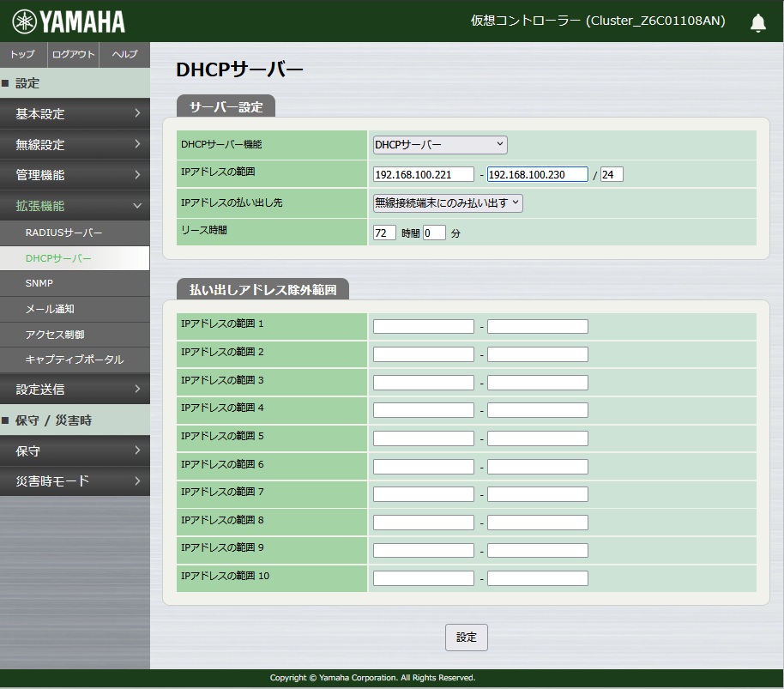Click exclusion range 8 start field

[424, 523]
